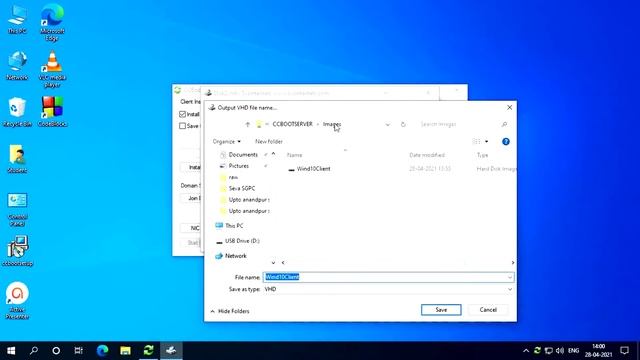640x360 pixels.
Task: Open Edge from the taskbar
Action: point(102,351)
